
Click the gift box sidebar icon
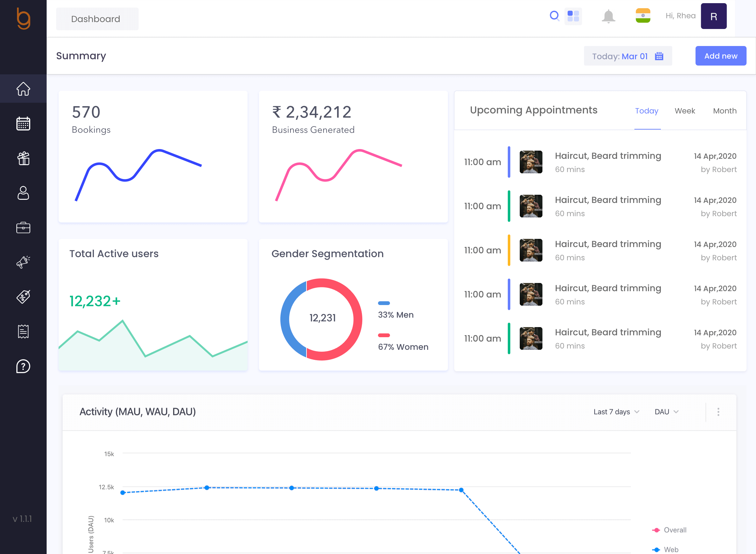[x=23, y=158]
